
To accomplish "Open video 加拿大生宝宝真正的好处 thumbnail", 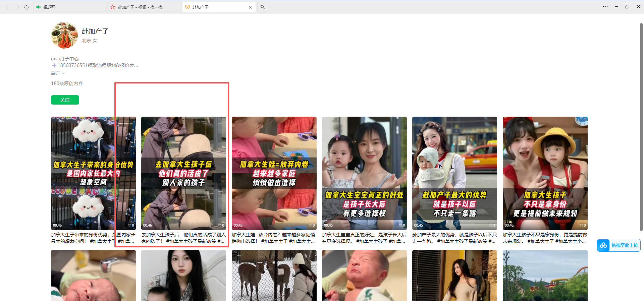I will click(364, 173).
